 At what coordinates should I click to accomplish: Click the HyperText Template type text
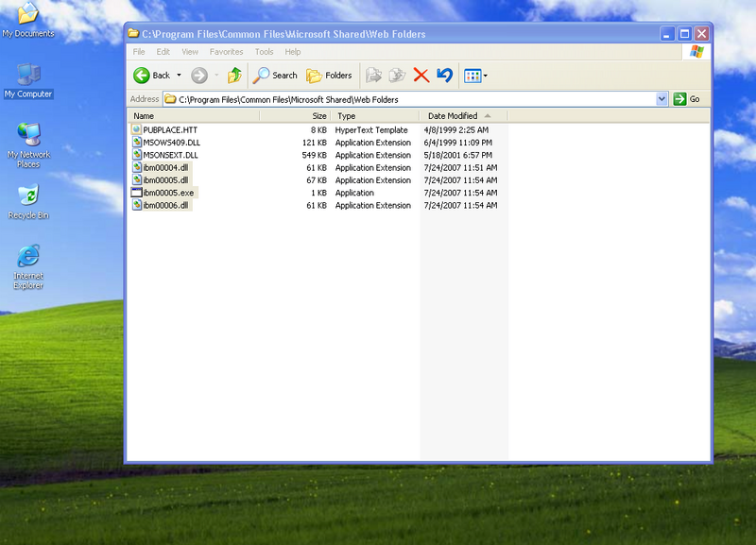(x=371, y=130)
